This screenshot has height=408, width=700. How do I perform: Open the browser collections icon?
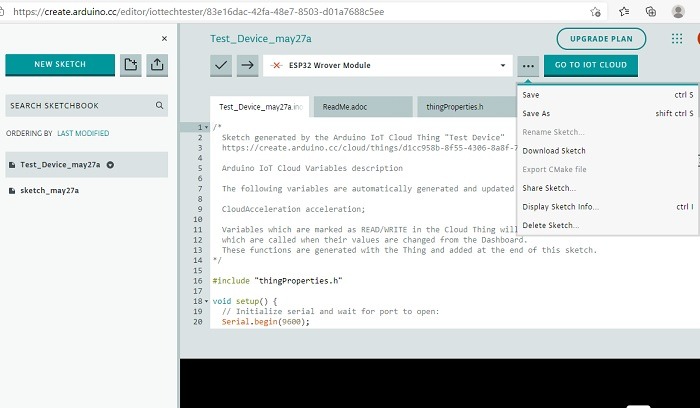(x=651, y=12)
